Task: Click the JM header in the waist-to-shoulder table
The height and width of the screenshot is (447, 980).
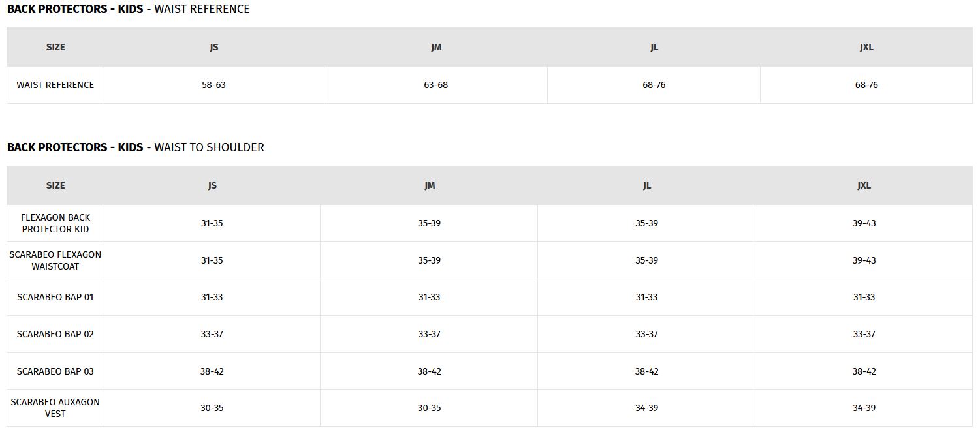Action: pyautogui.click(x=429, y=185)
